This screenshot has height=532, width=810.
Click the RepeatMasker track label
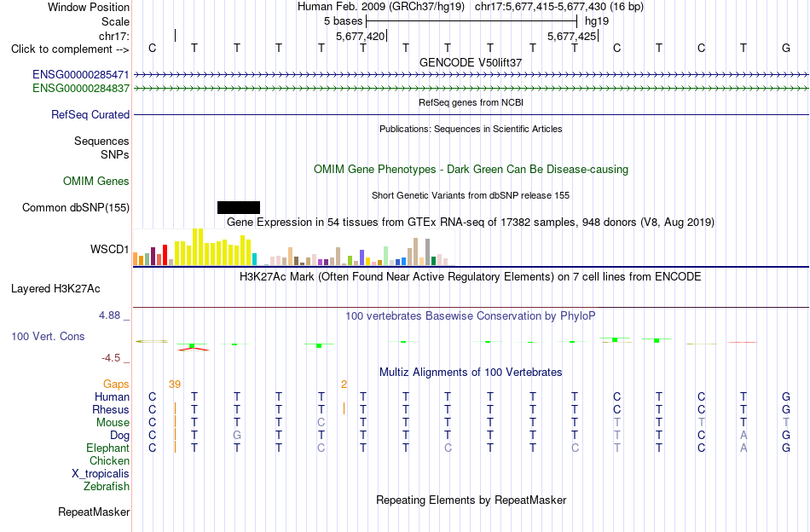94,512
